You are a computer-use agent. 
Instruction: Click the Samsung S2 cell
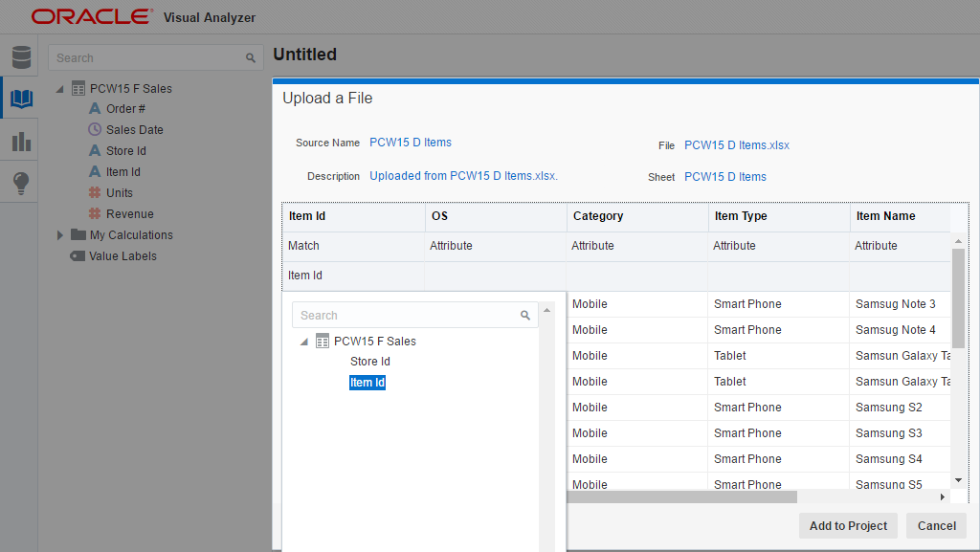pyautogui.click(x=900, y=408)
